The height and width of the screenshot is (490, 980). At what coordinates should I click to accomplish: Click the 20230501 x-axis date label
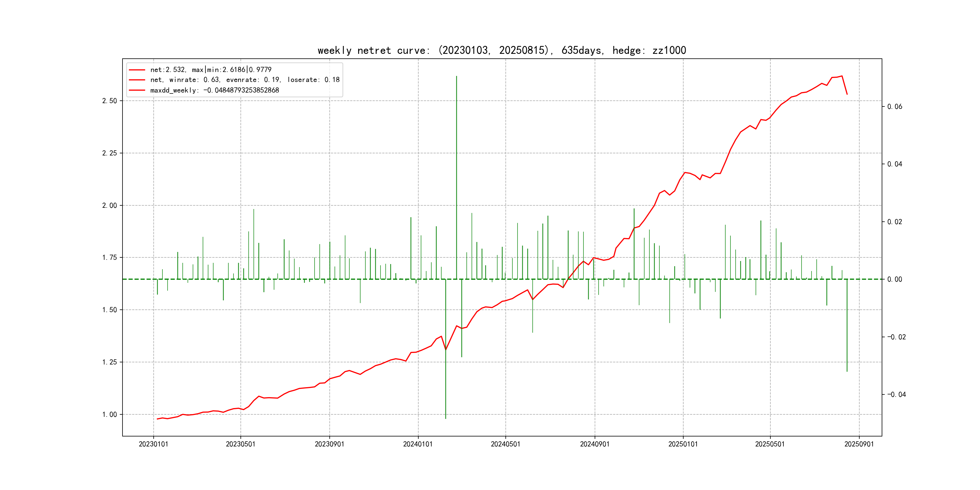(x=240, y=444)
